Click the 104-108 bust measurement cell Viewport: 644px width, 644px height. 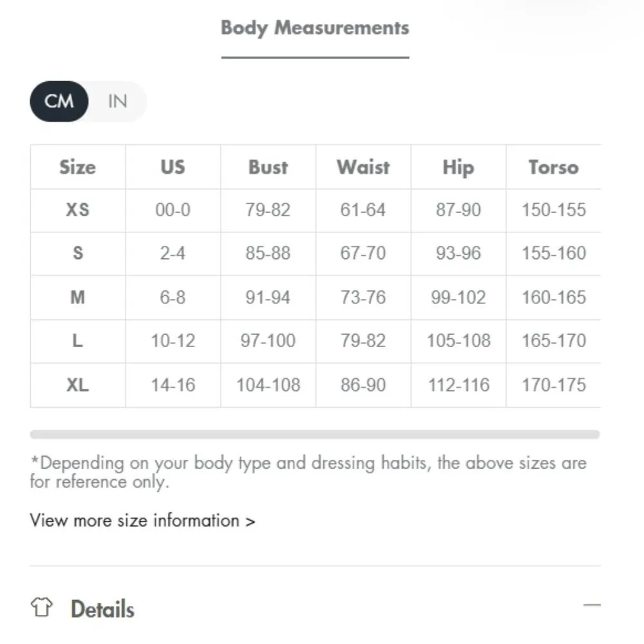268,385
